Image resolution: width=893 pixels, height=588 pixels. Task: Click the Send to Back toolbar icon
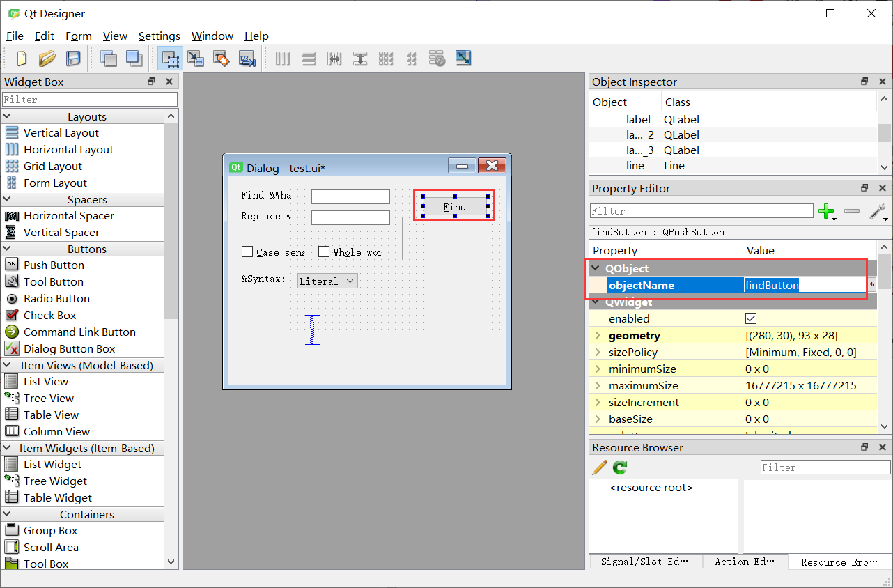tap(109, 59)
